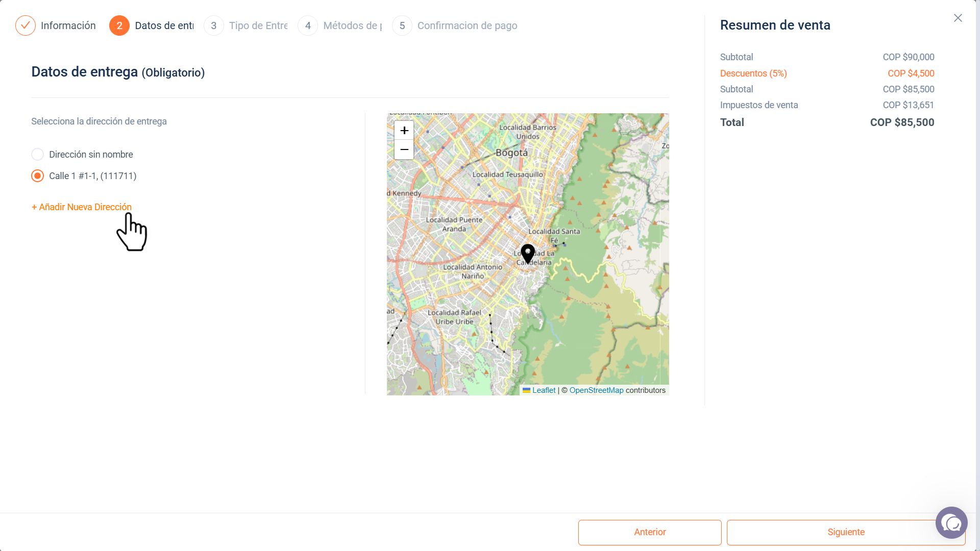
Task: Go to Confirmacion de pago step
Action: 467,26
